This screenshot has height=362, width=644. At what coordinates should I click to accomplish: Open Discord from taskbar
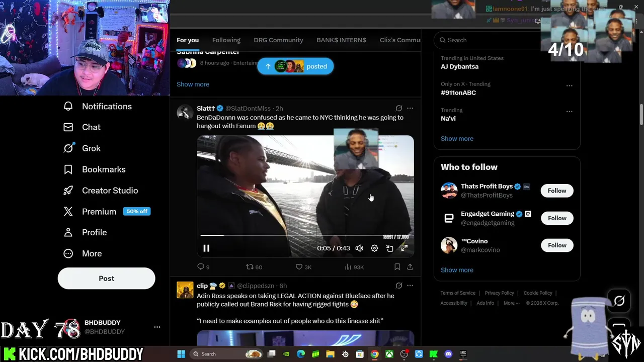(x=449, y=354)
